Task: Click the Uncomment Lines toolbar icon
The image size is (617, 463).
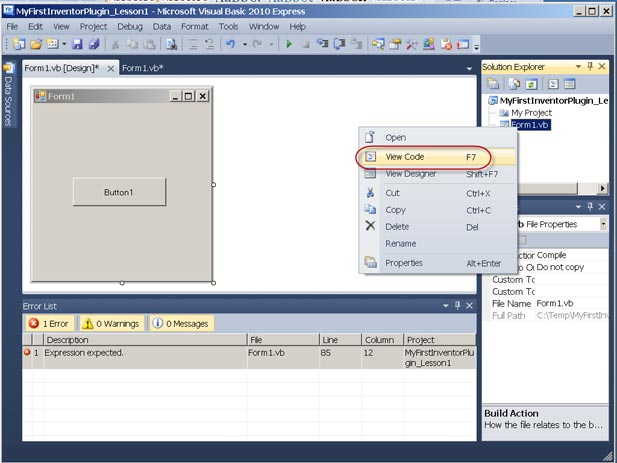Action: pyautogui.click(x=210, y=44)
